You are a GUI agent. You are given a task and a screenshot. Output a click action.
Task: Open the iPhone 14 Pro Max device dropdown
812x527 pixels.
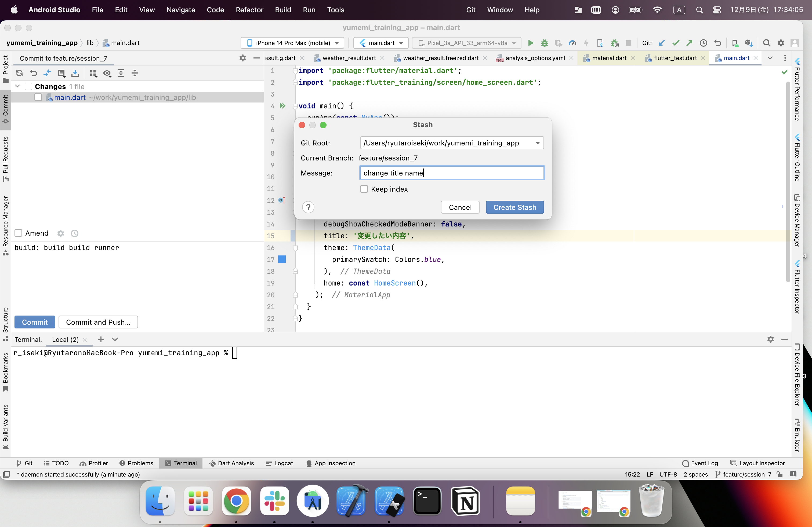pyautogui.click(x=293, y=43)
